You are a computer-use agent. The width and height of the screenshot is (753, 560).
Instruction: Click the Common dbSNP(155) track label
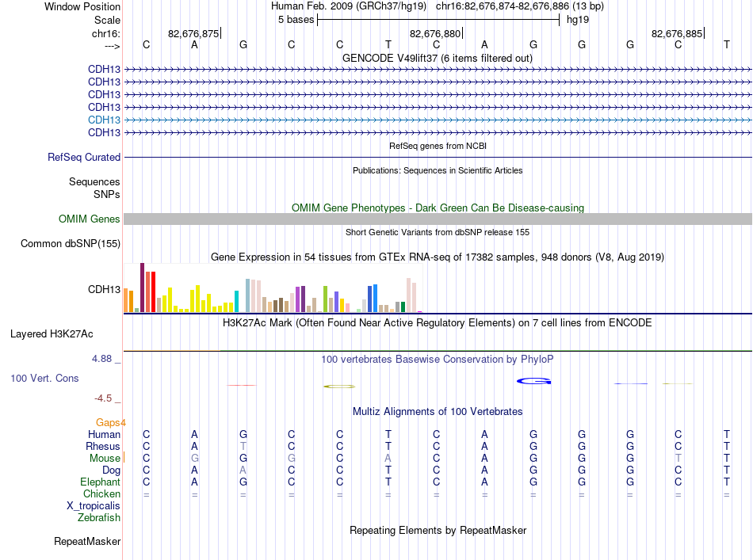pyautogui.click(x=70, y=243)
